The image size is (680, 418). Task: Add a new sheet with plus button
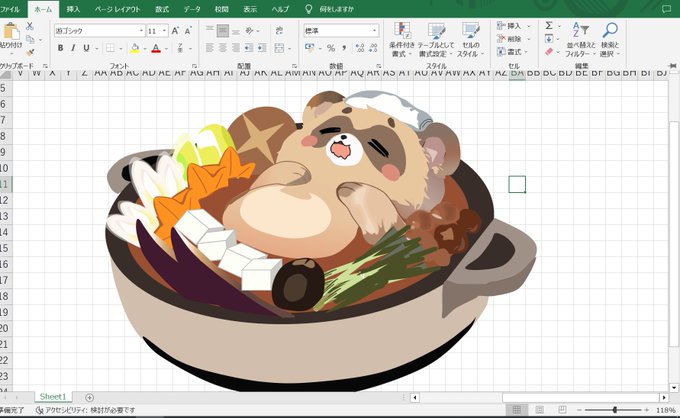(x=89, y=397)
